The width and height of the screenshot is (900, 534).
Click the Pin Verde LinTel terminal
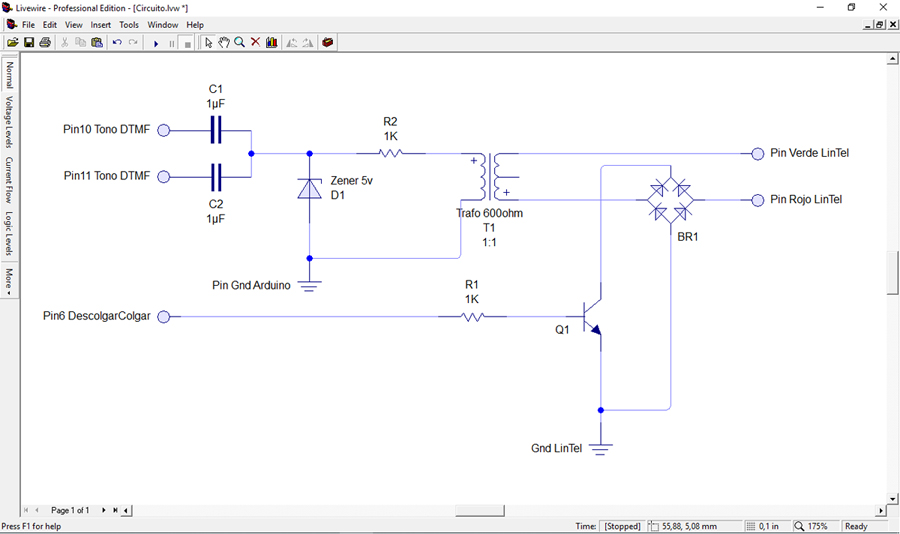[758, 153]
